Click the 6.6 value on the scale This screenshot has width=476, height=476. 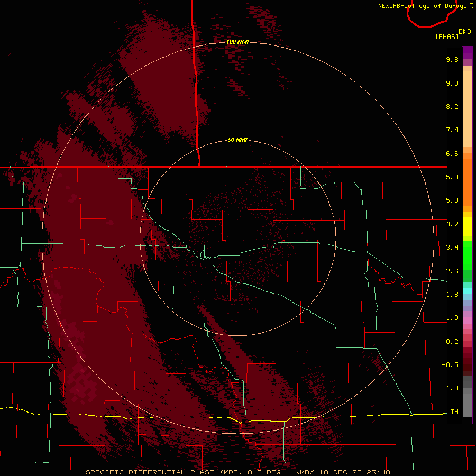[x=452, y=153]
